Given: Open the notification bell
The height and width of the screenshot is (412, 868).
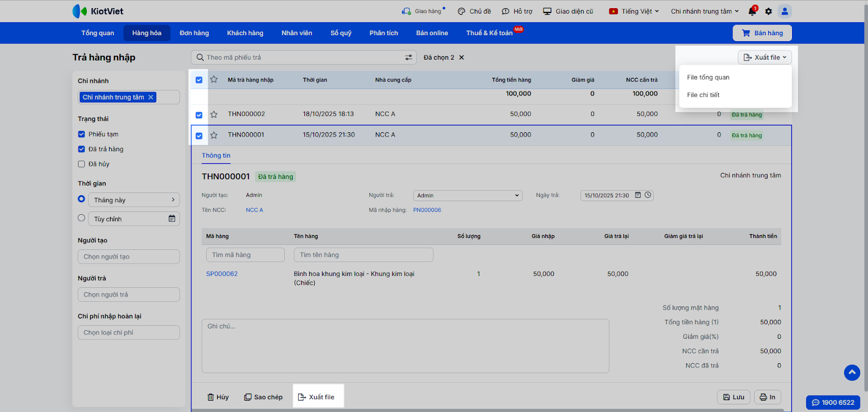Looking at the screenshot, I should pyautogui.click(x=752, y=11).
